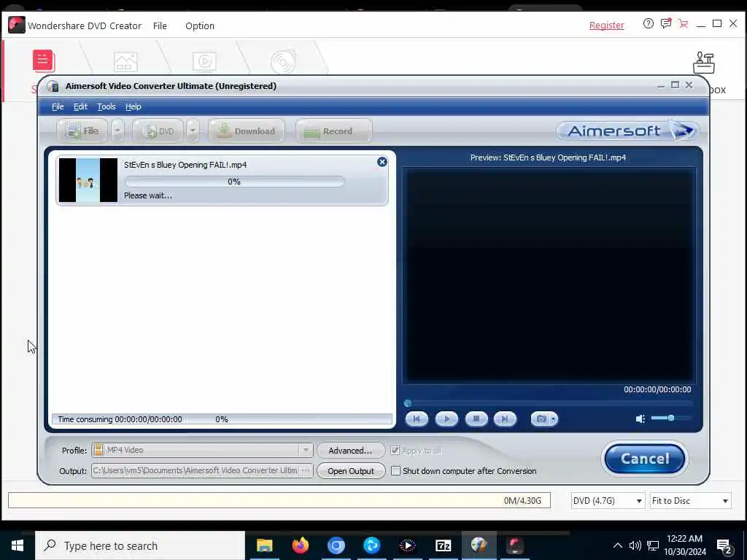Click the Aimersoft taskbar icon
Screen dimensions: 747x560
(479, 545)
